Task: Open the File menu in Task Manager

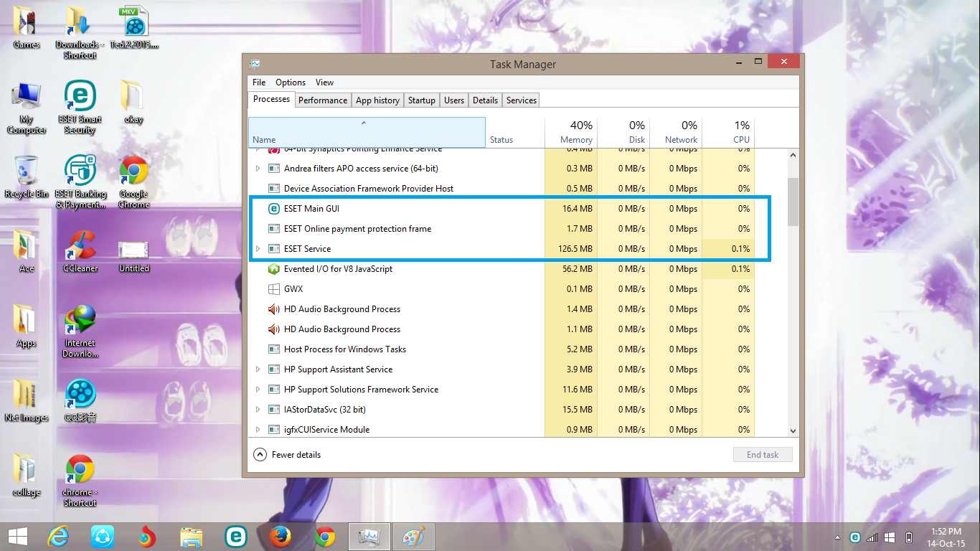Action: [x=259, y=83]
